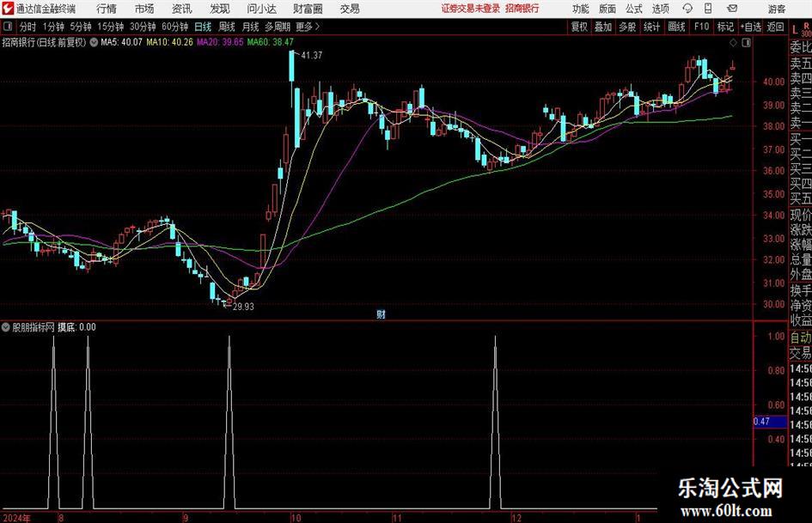Click 证券交易未登录 login link
Image resolution: width=812 pixels, height=523 pixels.
(471, 9)
